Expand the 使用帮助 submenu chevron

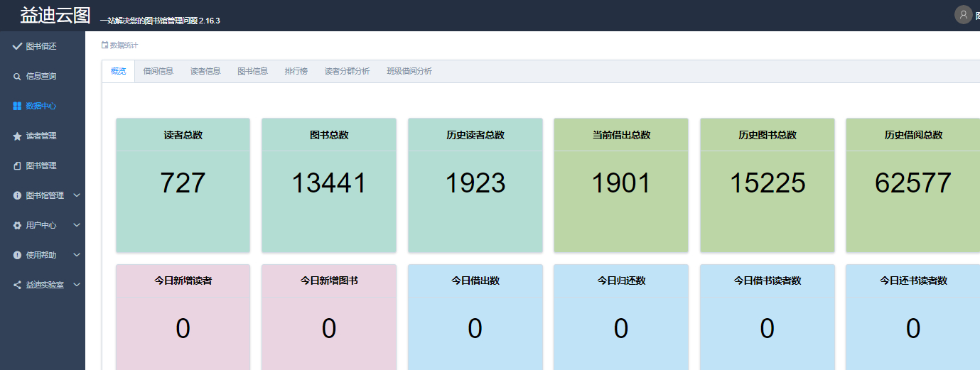point(77,255)
